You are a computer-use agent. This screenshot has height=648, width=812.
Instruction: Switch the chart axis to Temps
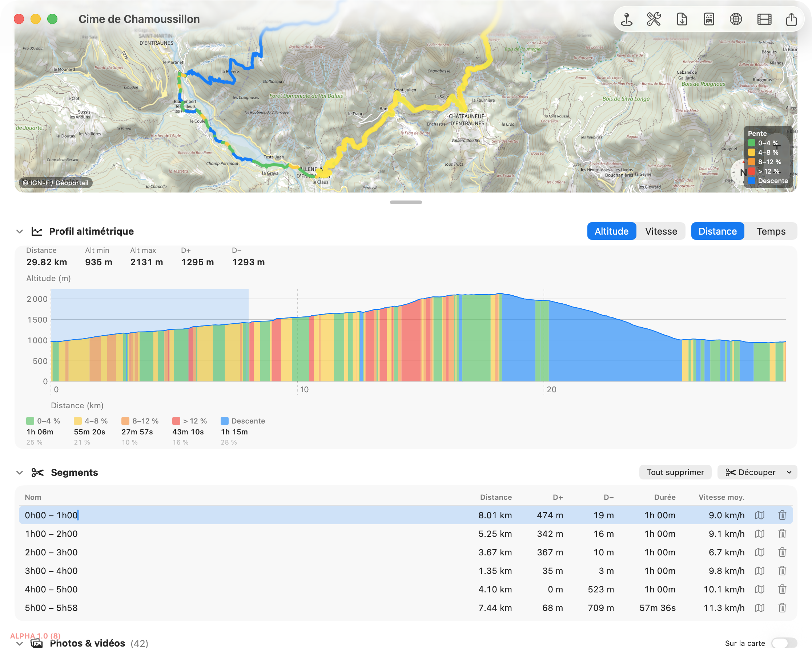pos(771,231)
